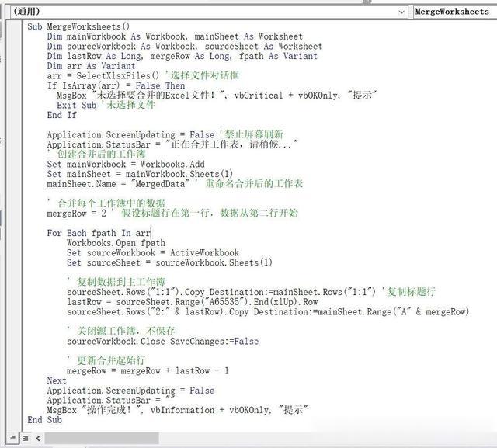497x448 pixels.
Task: Click 'Set sourceSheet = sourceWorkbook.Sheets(1)'
Action: [x=169, y=262]
